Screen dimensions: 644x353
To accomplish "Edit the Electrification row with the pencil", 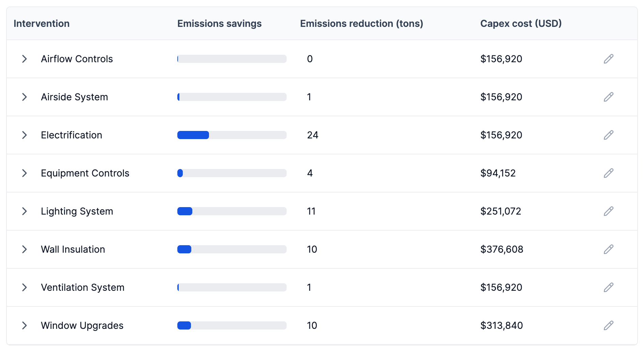I will point(608,135).
